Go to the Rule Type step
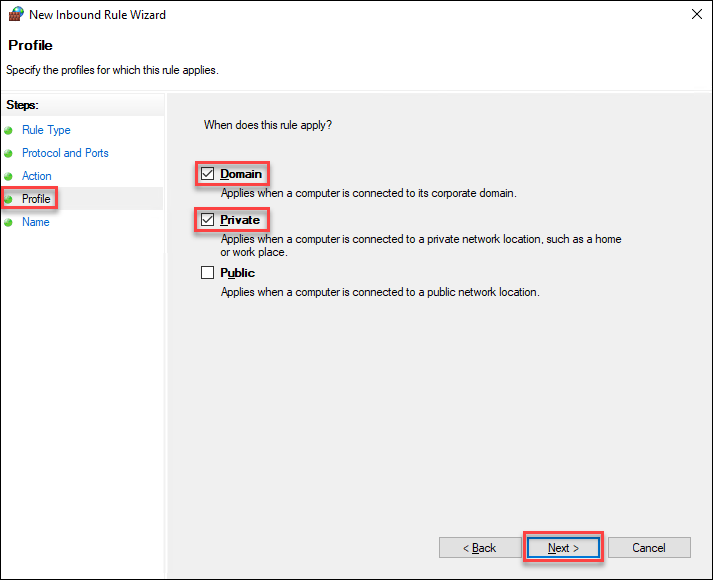Viewport: 713px width, 580px height. point(46,130)
